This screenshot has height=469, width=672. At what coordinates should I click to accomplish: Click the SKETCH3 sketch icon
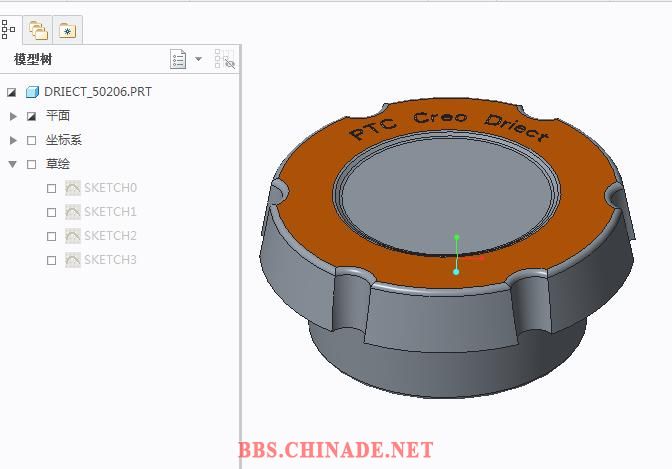73,260
